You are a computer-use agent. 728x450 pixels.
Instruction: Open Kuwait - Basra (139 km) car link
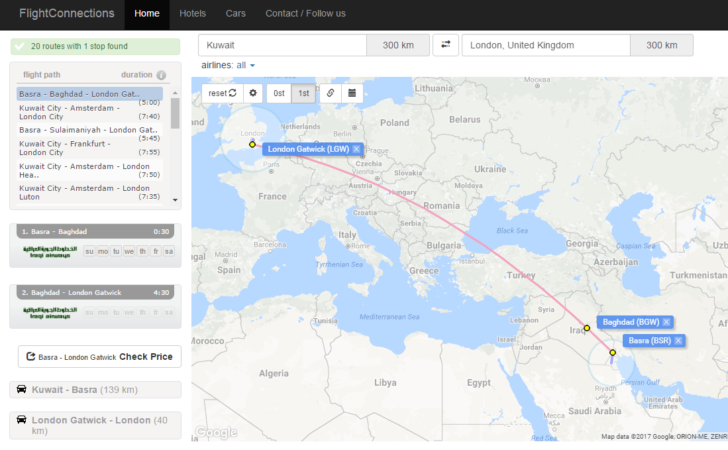click(95, 390)
